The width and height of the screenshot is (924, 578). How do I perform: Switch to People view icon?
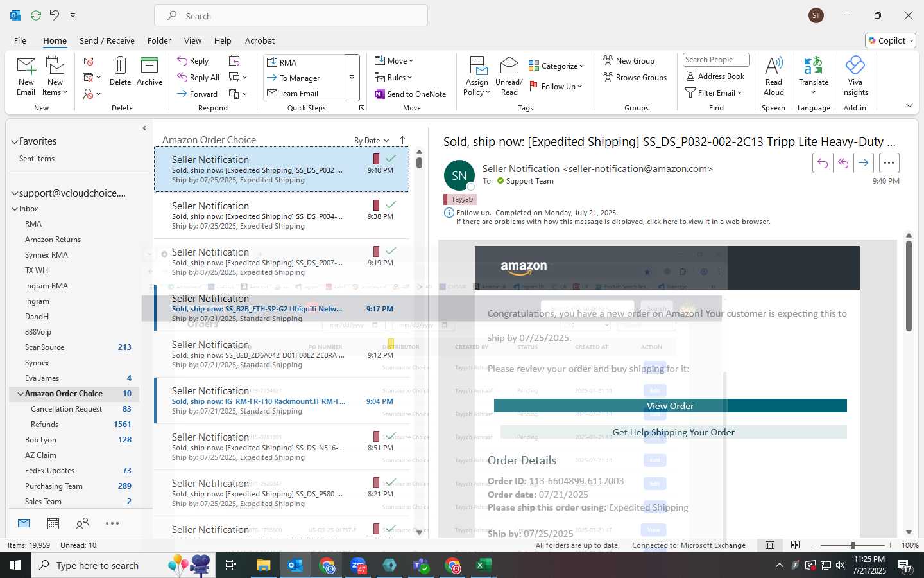[x=82, y=523]
